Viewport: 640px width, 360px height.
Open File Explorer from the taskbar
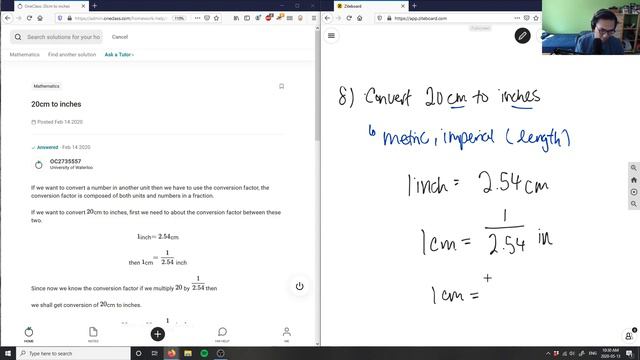tap(188, 353)
